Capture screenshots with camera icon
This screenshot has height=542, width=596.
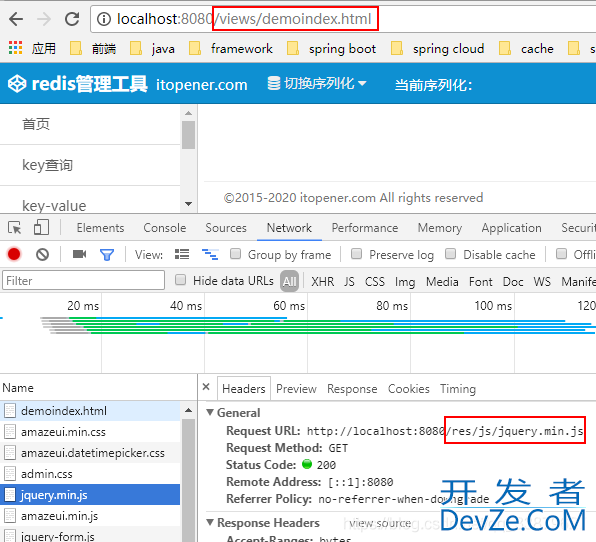79,254
